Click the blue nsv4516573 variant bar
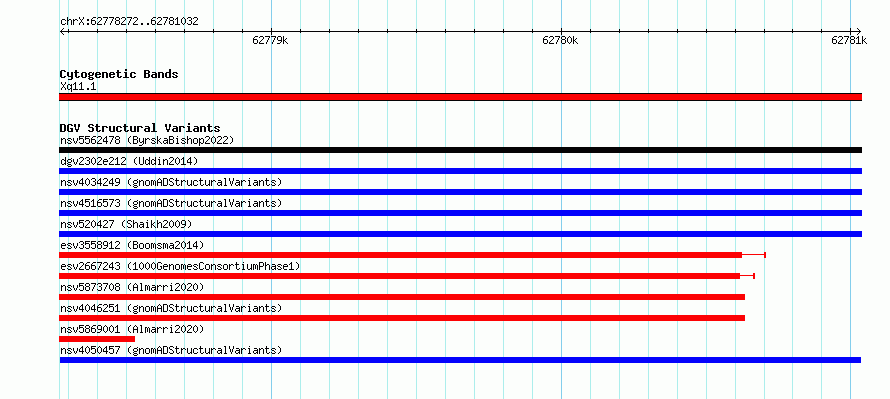The width and height of the screenshot is (890, 399). 460,213
